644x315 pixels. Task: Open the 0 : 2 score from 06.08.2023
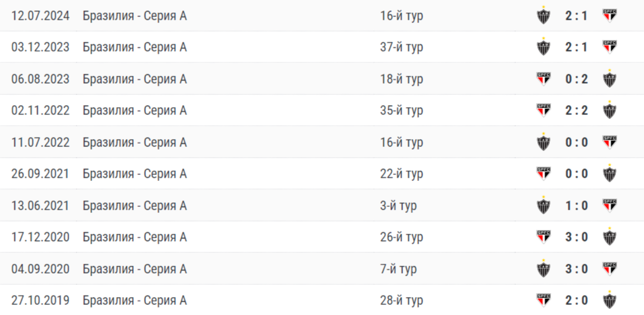[576, 79]
